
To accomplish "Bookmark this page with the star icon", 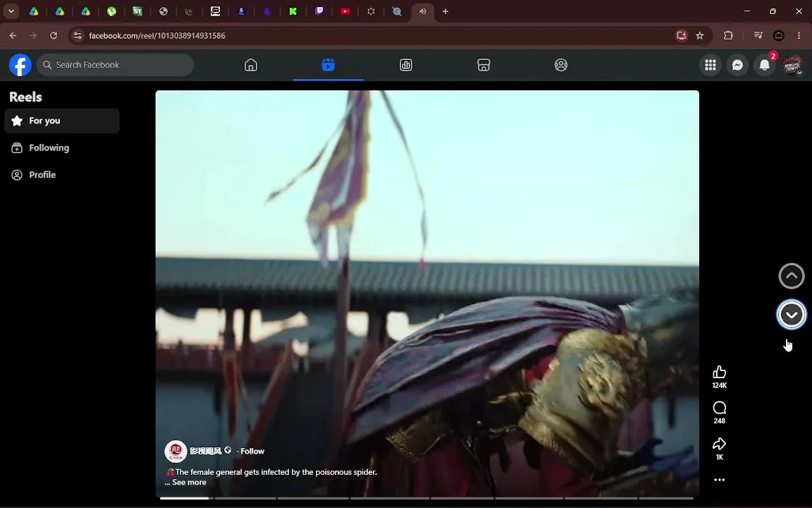I will click(x=700, y=35).
